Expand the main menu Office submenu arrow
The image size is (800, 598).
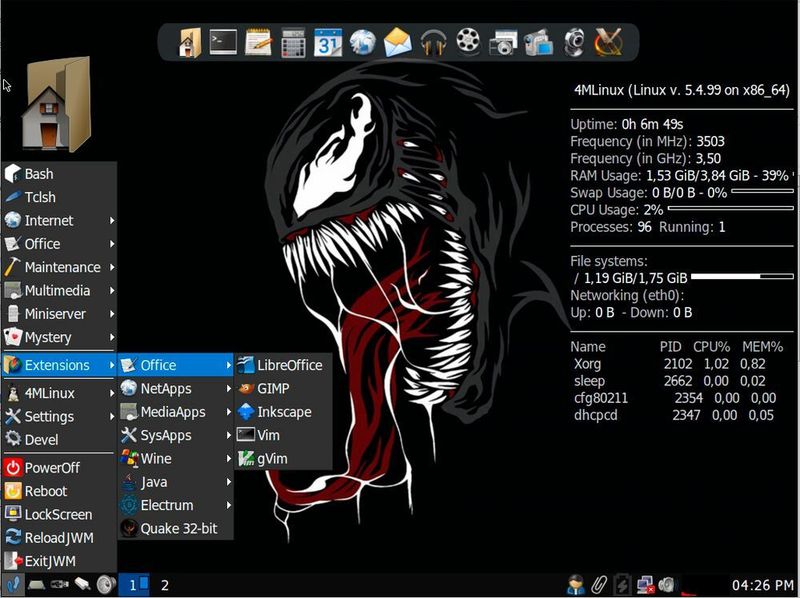point(112,244)
